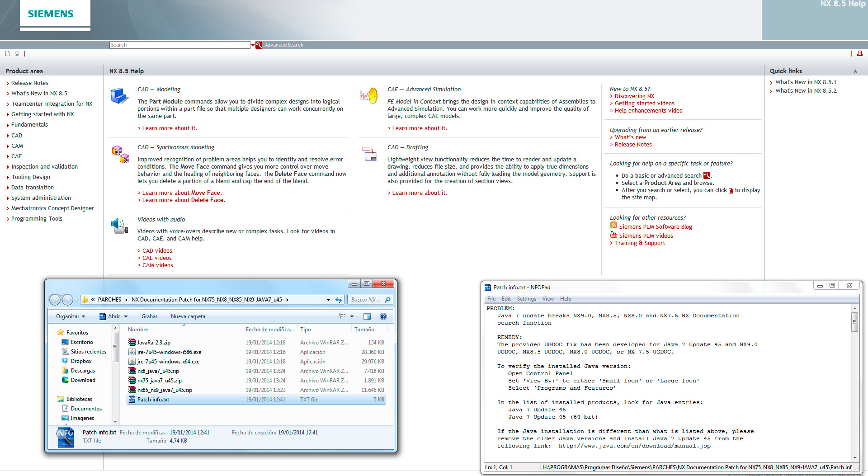Open What's New in NX 8.5 in Product area
Screen dimensions: 868x476
pos(39,93)
